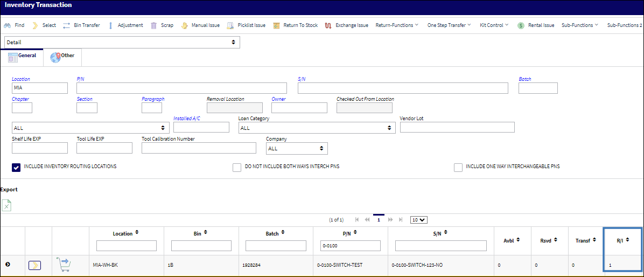Click the Tool Calibration Number field
Viewport: 644px width, 277px height.
tap(199, 148)
